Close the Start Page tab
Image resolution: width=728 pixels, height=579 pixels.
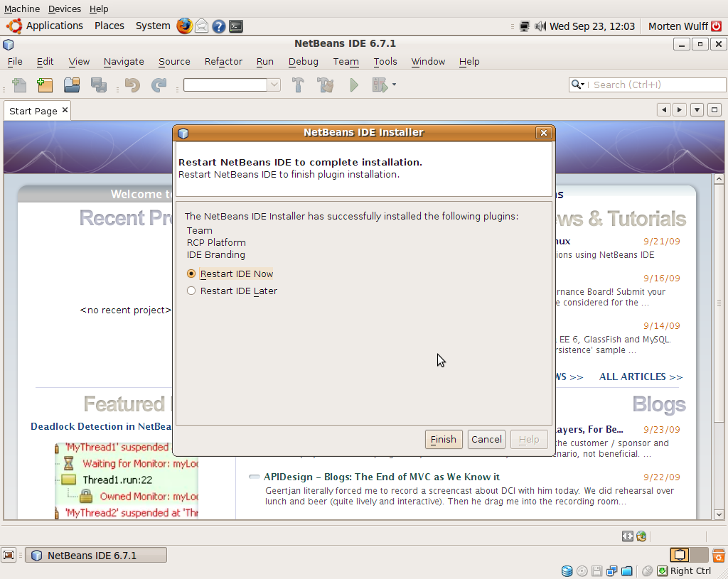click(x=65, y=110)
